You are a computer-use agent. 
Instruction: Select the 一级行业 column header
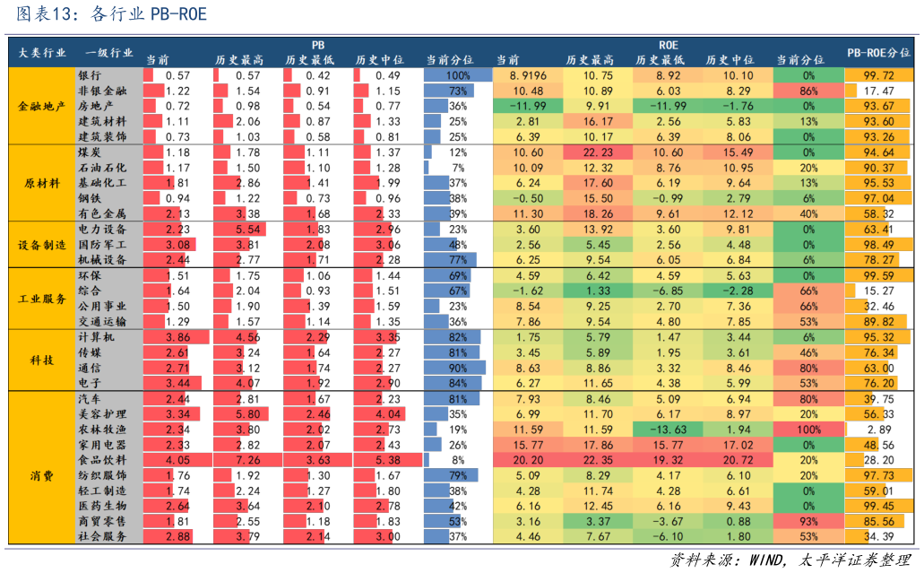[108, 52]
